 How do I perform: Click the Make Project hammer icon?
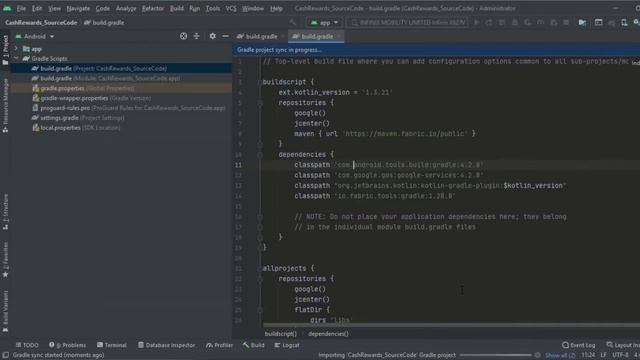[x=293, y=22]
